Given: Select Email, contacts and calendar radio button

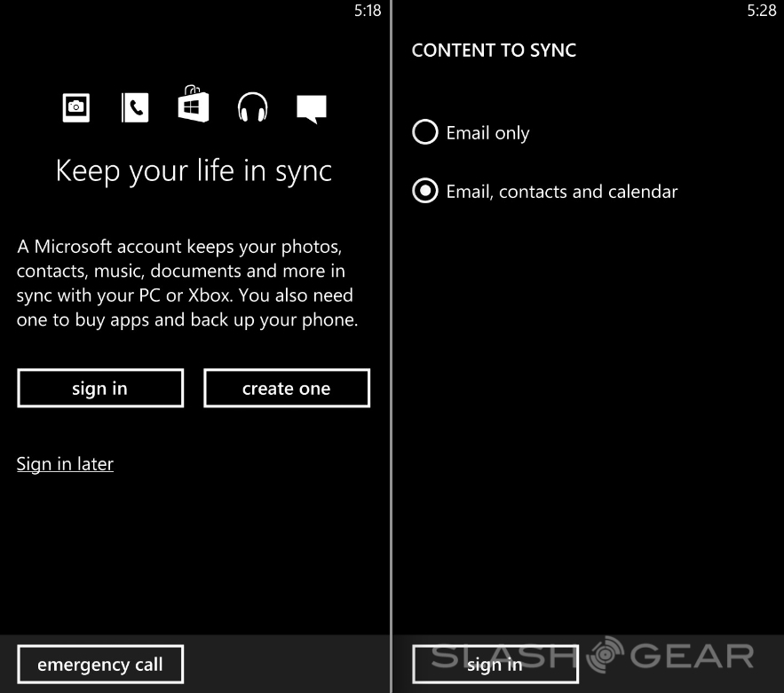Looking at the screenshot, I should click(x=425, y=192).
